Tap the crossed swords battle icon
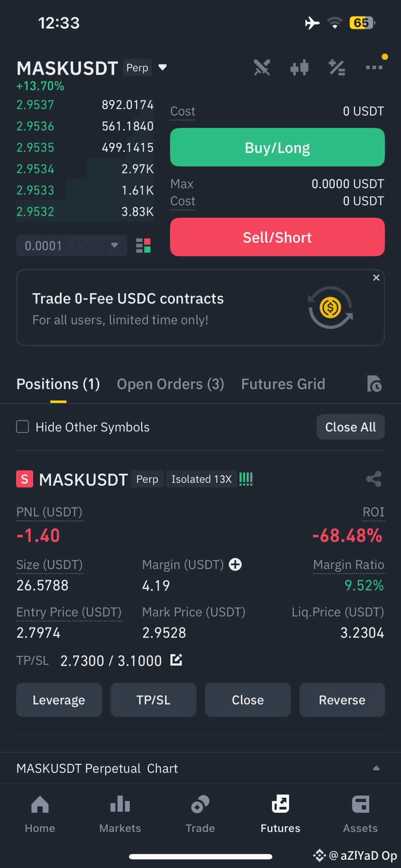This screenshot has width=401, height=868. pos(262,68)
